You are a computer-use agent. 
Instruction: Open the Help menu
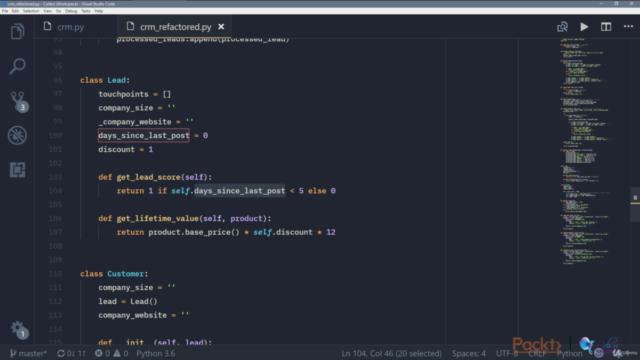pos(99,11)
